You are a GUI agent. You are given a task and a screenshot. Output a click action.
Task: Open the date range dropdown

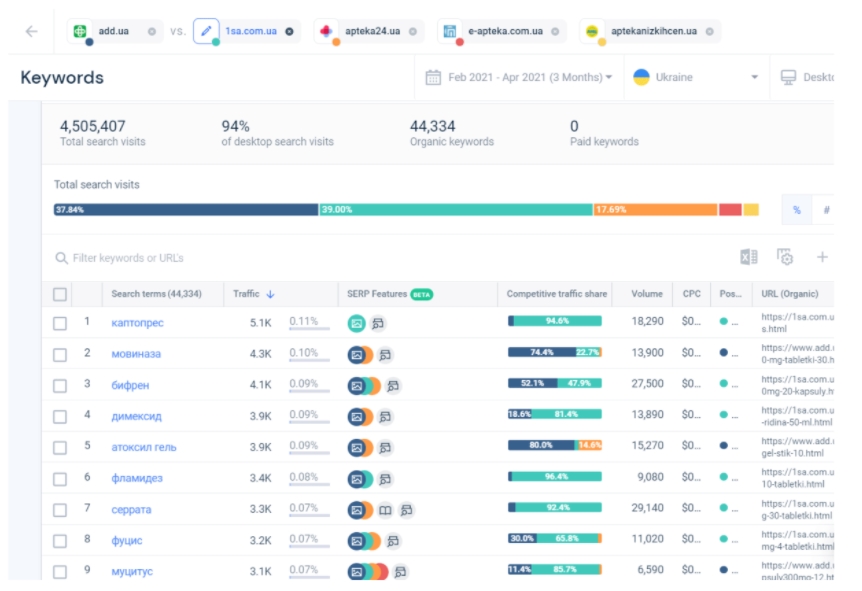tap(518, 77)
